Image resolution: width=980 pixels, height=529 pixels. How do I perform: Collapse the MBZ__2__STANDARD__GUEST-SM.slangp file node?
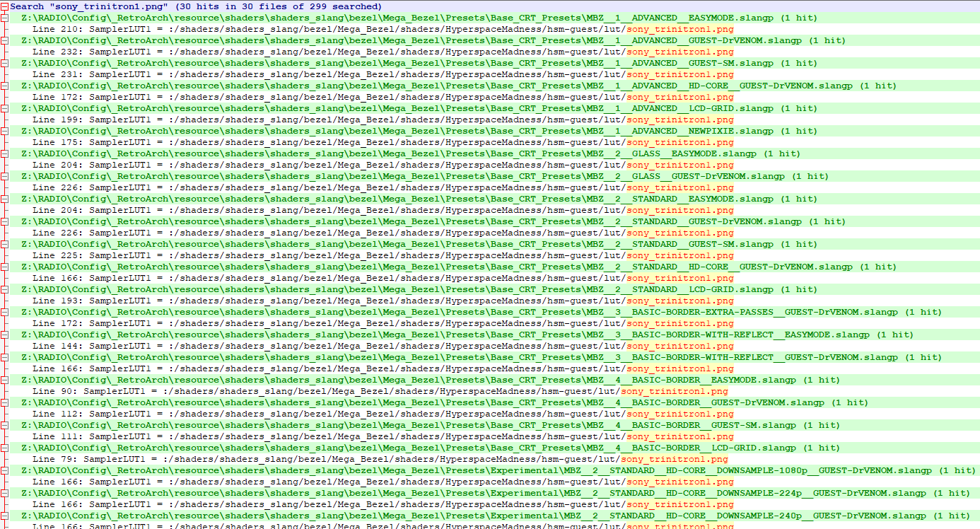[4, 244]
